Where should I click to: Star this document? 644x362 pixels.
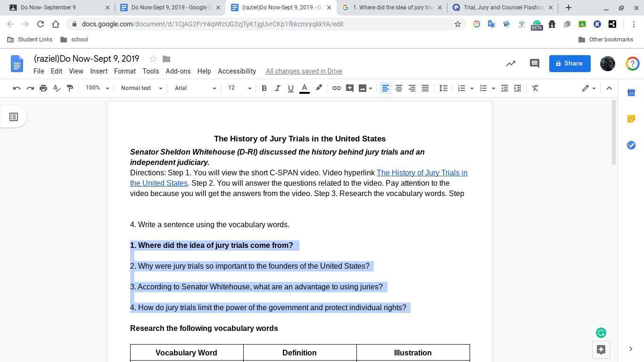click(x=153, y=59)
